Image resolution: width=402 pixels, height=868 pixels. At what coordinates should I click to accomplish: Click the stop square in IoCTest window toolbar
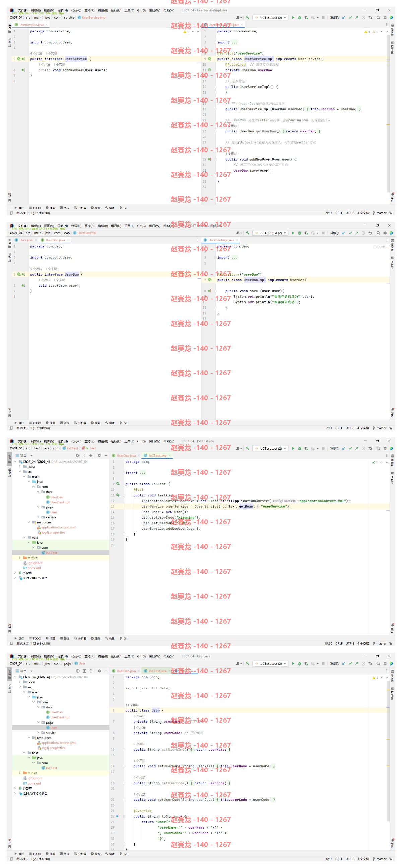point(323,448)
